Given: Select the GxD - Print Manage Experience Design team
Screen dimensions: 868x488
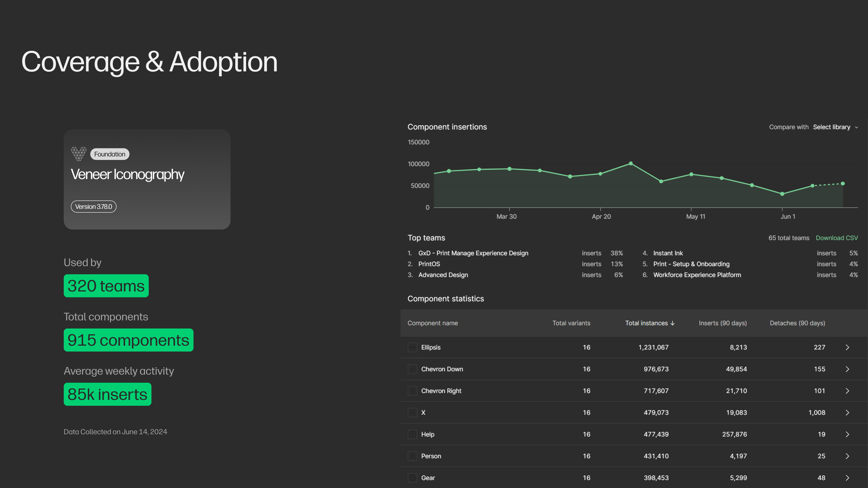Looking at the screenshot, I should (473, 253).
